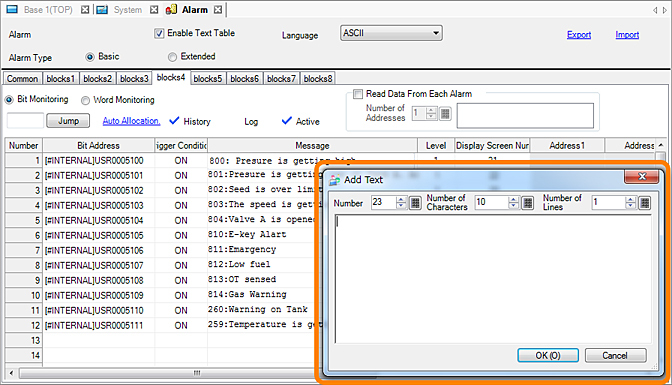Click the System tab icon
The height and width of the screenshot is (385, 672).
point(102,9)
